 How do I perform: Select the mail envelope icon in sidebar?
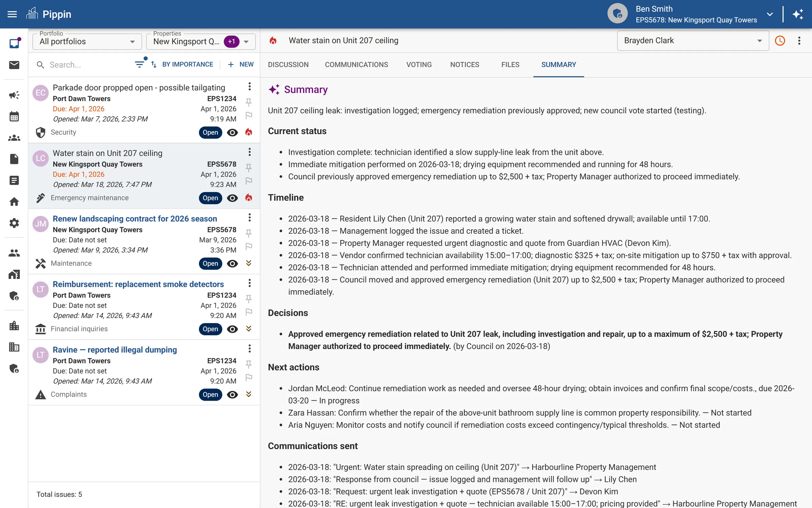click(14, 65)
